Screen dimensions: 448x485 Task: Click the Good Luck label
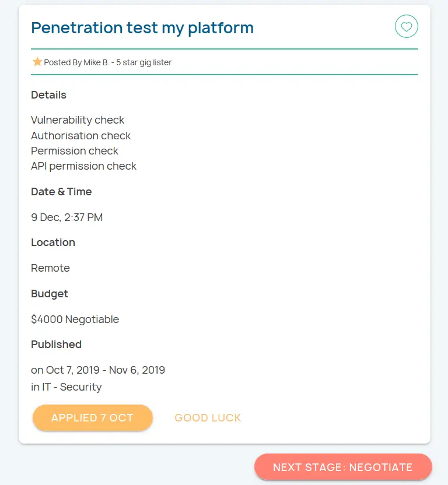point(208,418)
